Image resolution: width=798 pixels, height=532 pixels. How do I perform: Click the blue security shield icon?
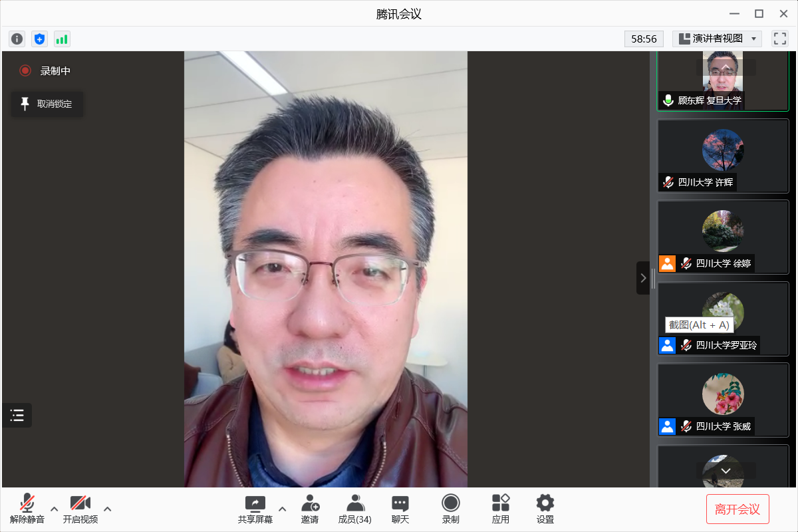40,39
